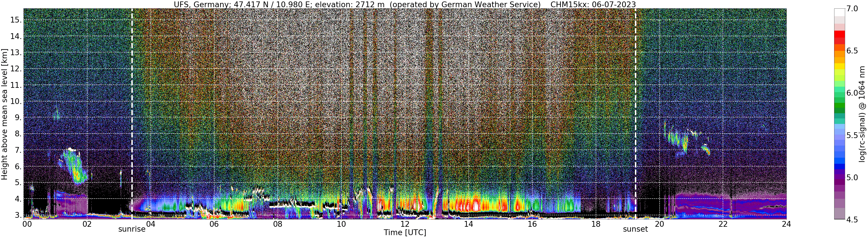The height and width of the screenshot is (238, 868).
Task: Click the height tick label '13.'
Action: click(16, 53)
